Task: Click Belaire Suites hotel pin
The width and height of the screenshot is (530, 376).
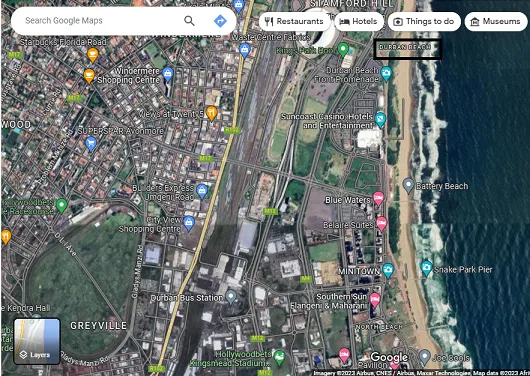Action: 381,224
